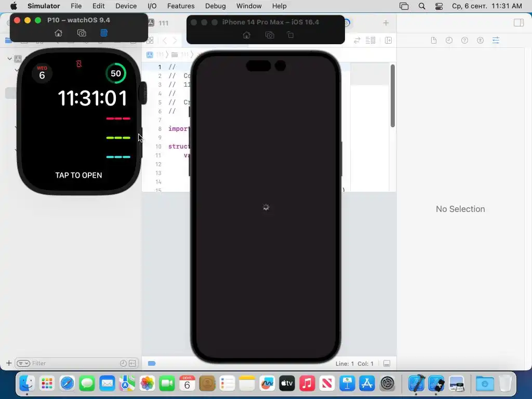Add a new editor pane on the right
The height and width of the screenshot is (399, 532).
(x=389, y=41)
